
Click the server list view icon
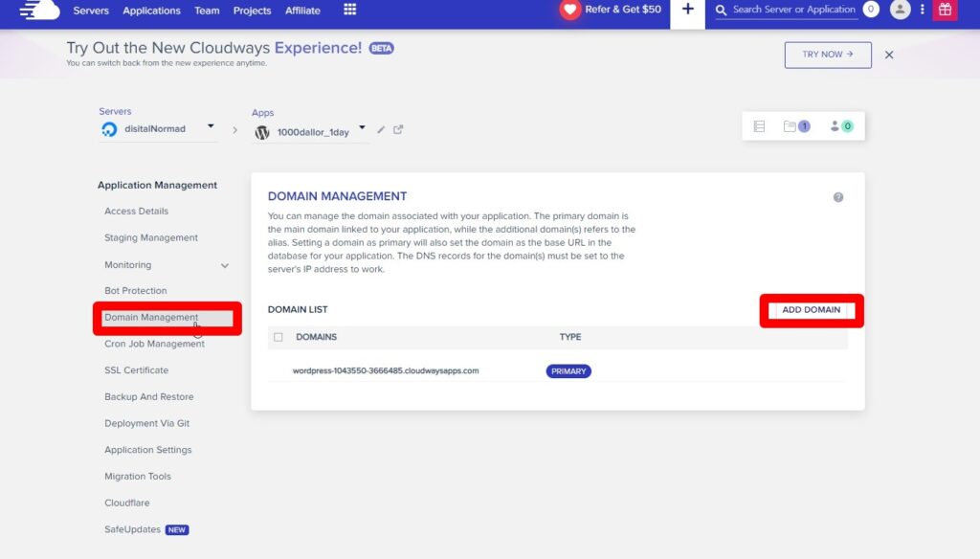(x=759, y=126)
